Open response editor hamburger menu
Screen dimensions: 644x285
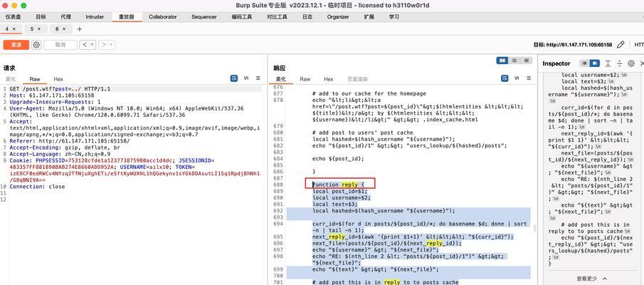click(x=529, y=78)
